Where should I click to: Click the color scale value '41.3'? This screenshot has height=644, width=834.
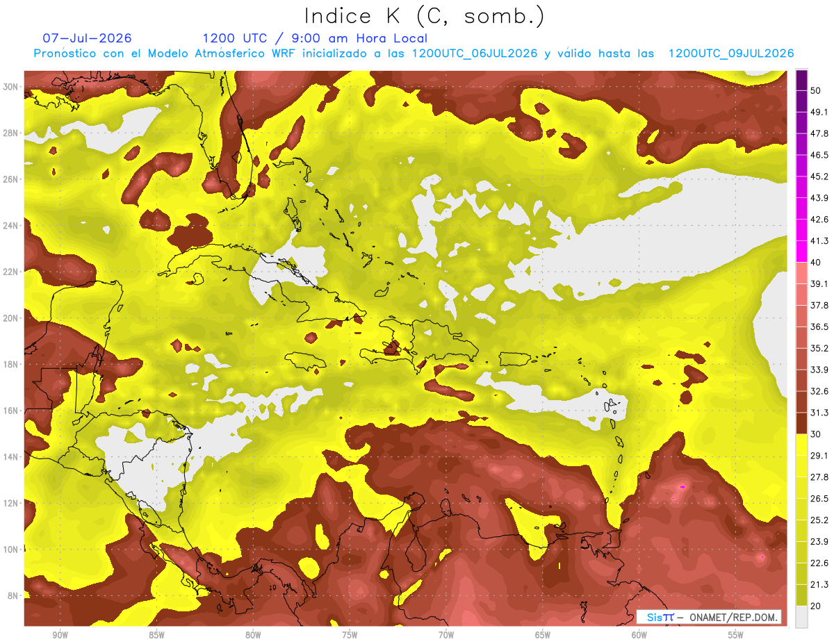pyautogui.click(x=819, y=241)
